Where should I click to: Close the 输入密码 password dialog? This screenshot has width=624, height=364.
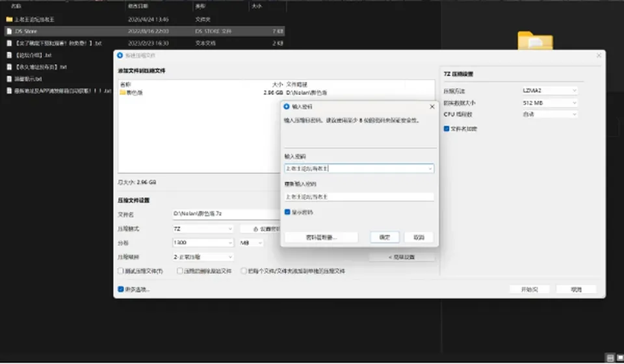pos(432,107)
